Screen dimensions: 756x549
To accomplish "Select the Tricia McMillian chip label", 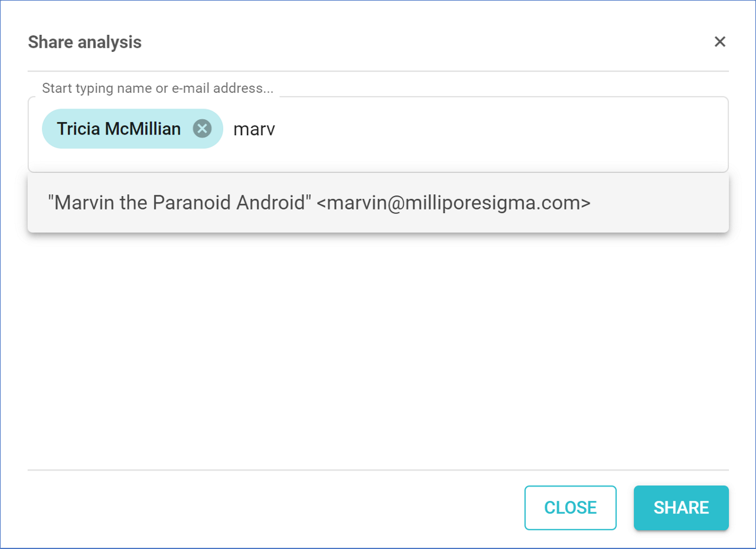I will pos(119,129).
